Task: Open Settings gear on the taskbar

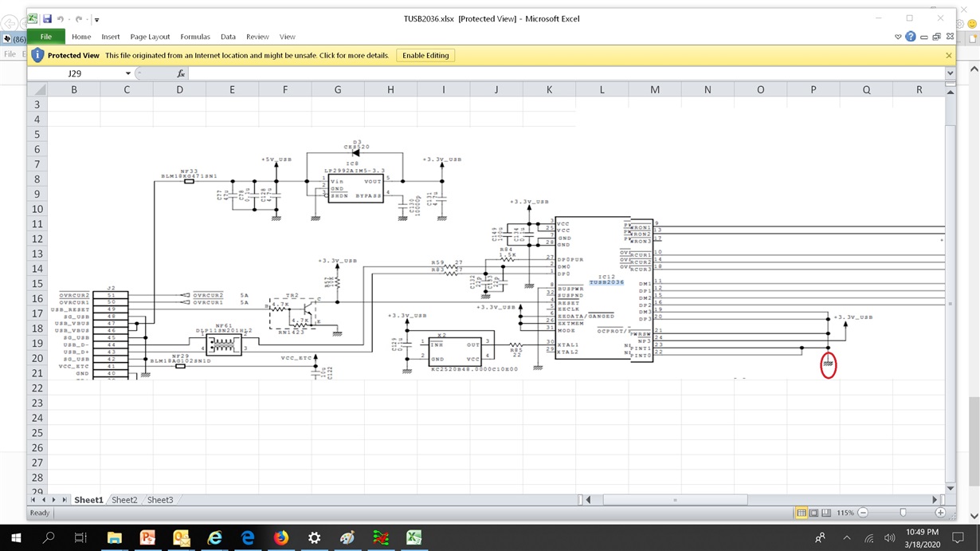Action: click(x=314, y=537)
